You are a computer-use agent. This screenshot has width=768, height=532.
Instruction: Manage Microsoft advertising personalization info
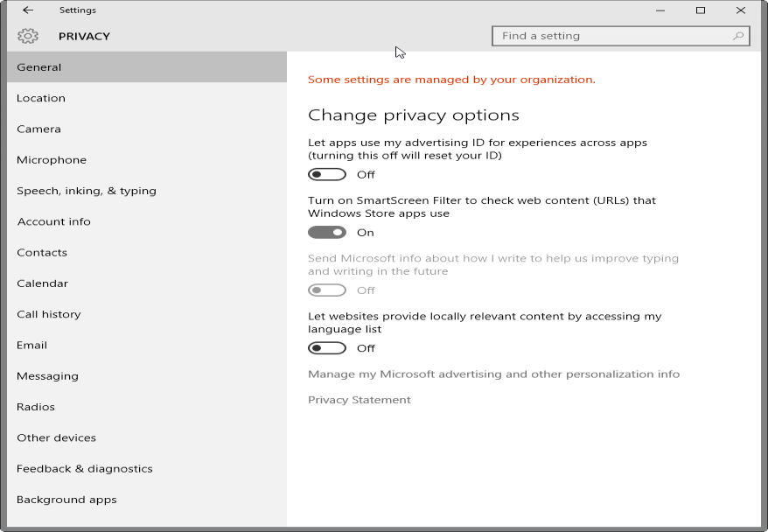coord(492,374)
